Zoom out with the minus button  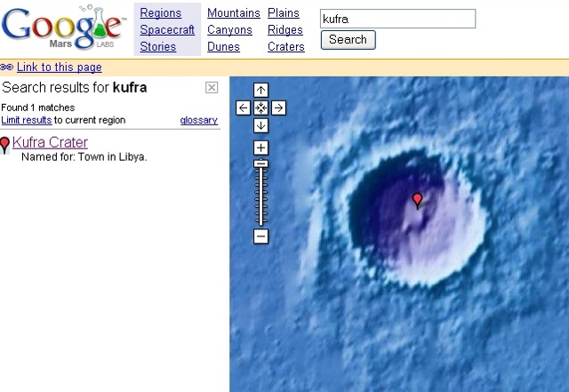260,236
